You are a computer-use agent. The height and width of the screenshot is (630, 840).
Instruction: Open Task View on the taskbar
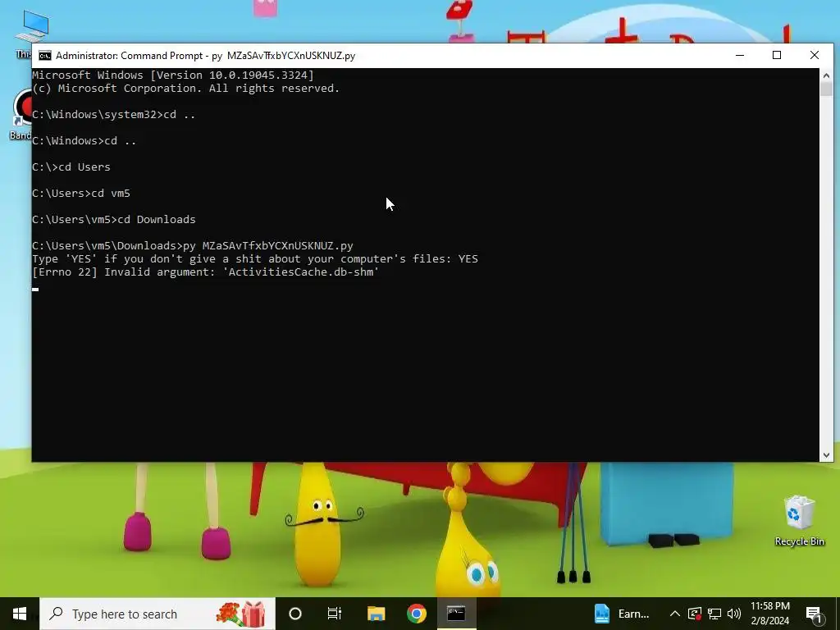335,614
